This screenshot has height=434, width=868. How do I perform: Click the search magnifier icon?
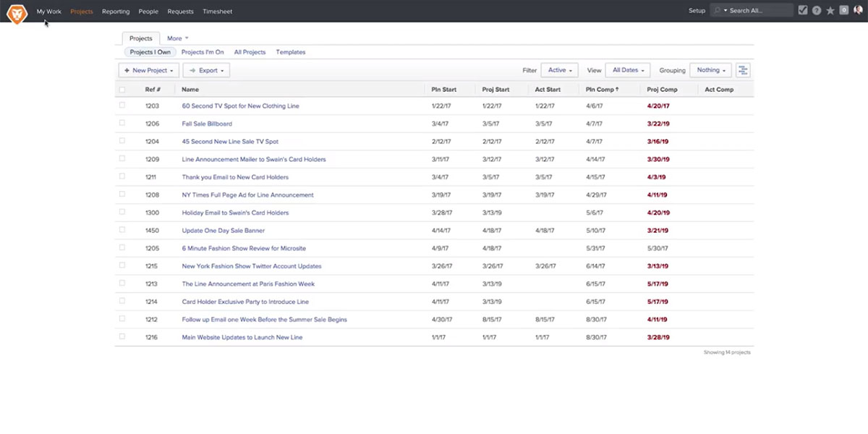coord(717,11)
